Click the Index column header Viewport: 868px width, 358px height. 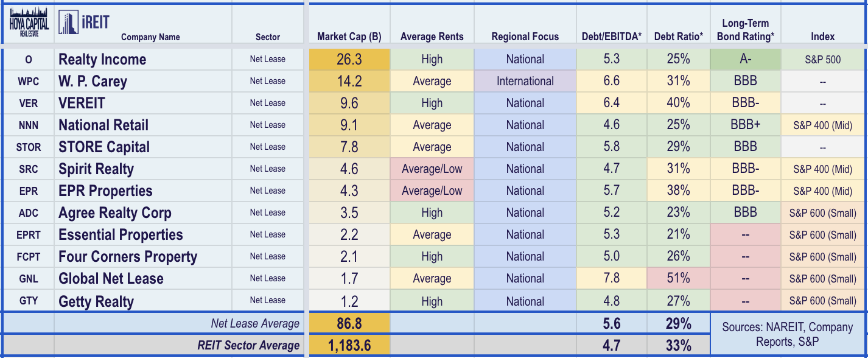click(x=823, y=37)
